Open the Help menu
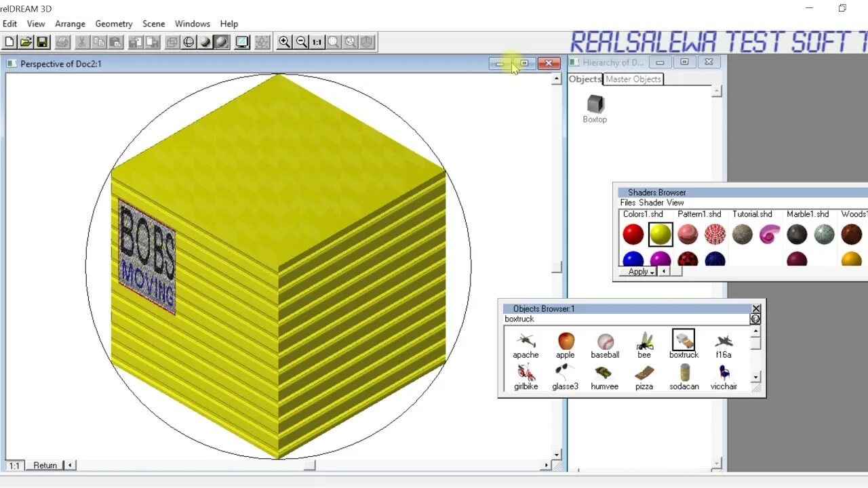Image resolution: width=868 pixels, height=488 pixels. point(229,24)
